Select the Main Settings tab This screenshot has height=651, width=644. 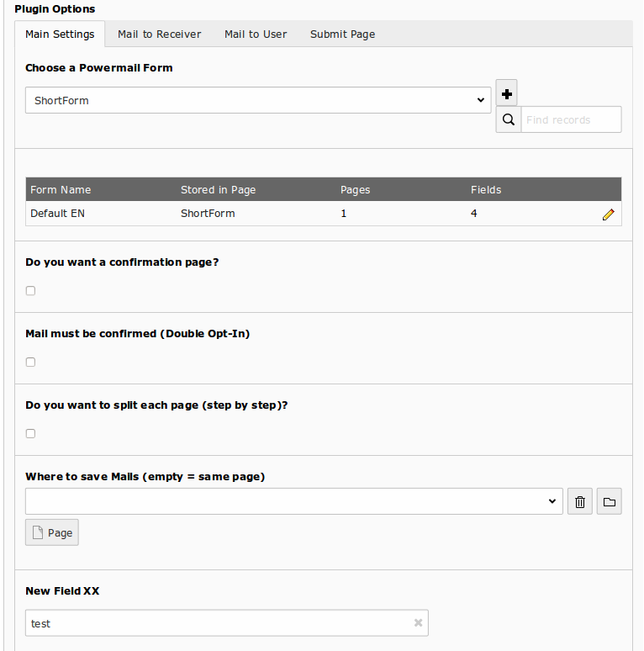pos(60,34)
